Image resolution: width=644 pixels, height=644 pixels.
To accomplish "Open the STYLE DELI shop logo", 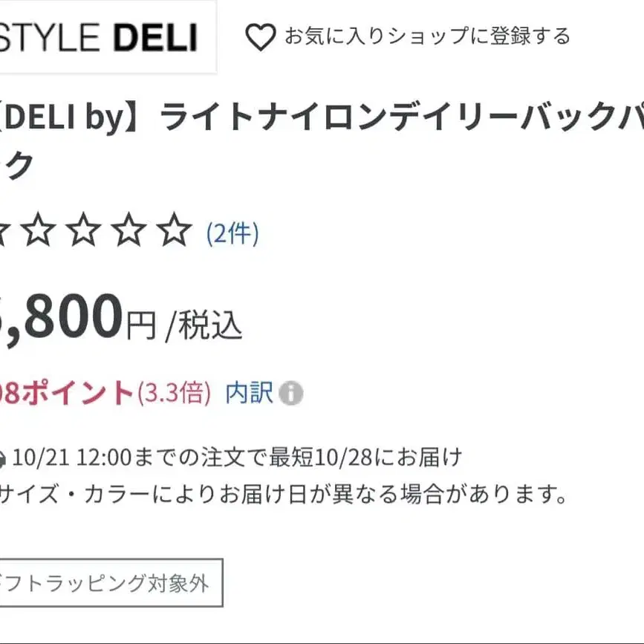I will click(x=108, y=37).
